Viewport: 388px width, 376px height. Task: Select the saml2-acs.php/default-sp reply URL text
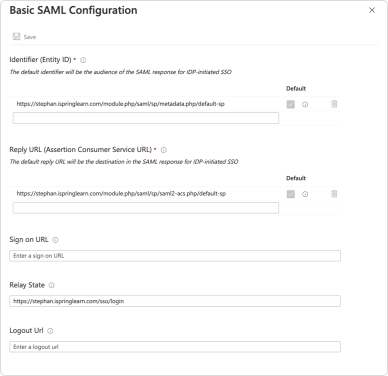[121, 193]
